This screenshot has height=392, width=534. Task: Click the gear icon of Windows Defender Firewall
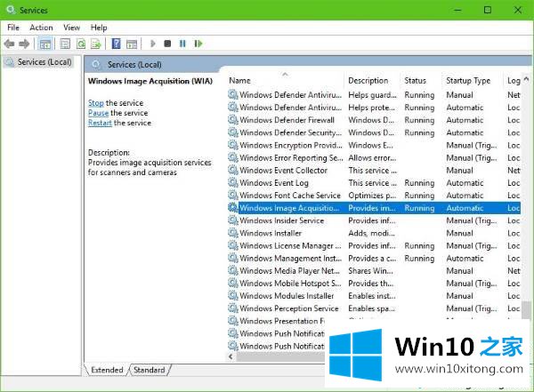(233, 120)
